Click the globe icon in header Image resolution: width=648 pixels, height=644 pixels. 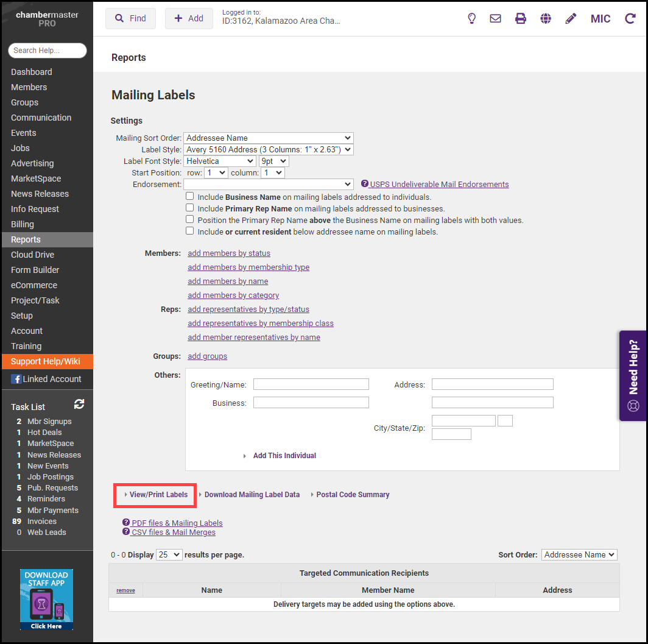tap(546, 18)
